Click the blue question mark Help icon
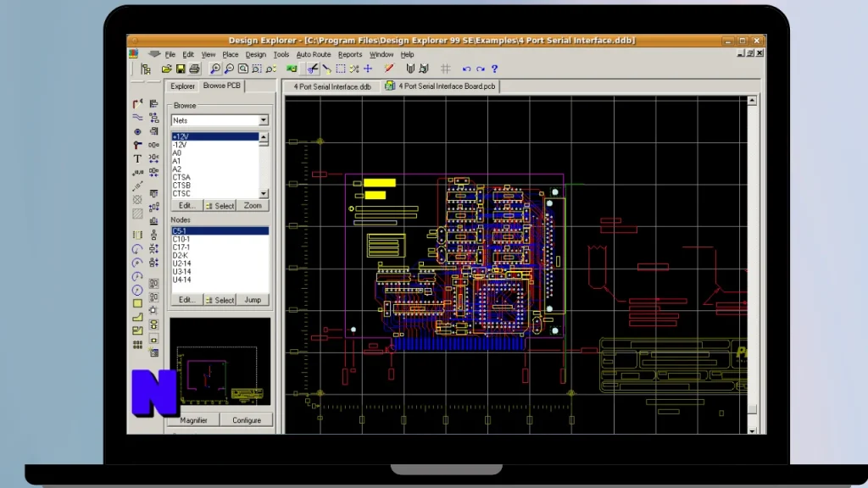The image size is (868, 488). (x=494, y=69)
